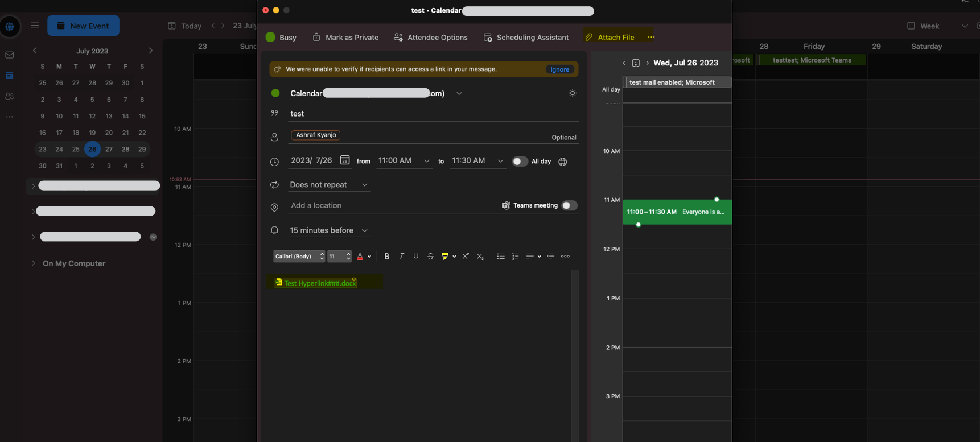
Task: Choose Attach File in the toolbar
Action: coord(610,38)
